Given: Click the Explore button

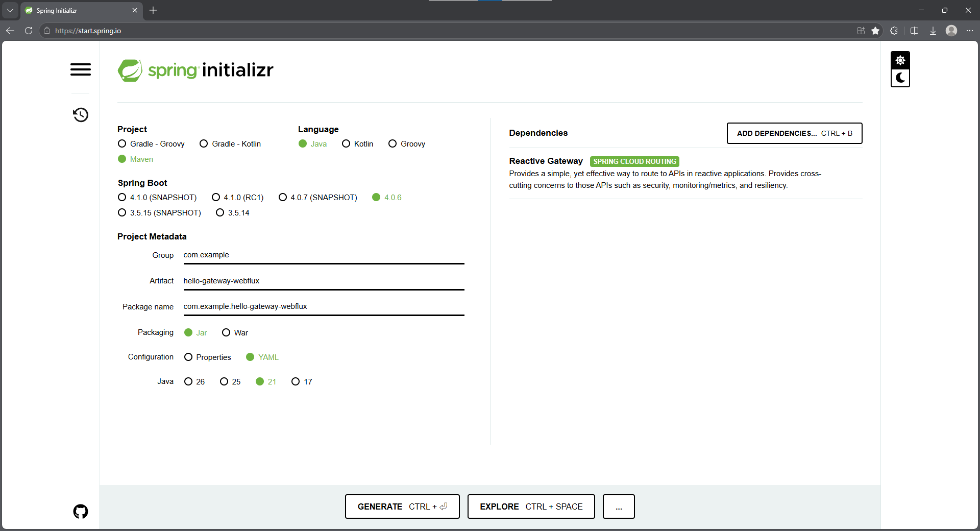Looking at the screenshot, I should tap(531, 506).
